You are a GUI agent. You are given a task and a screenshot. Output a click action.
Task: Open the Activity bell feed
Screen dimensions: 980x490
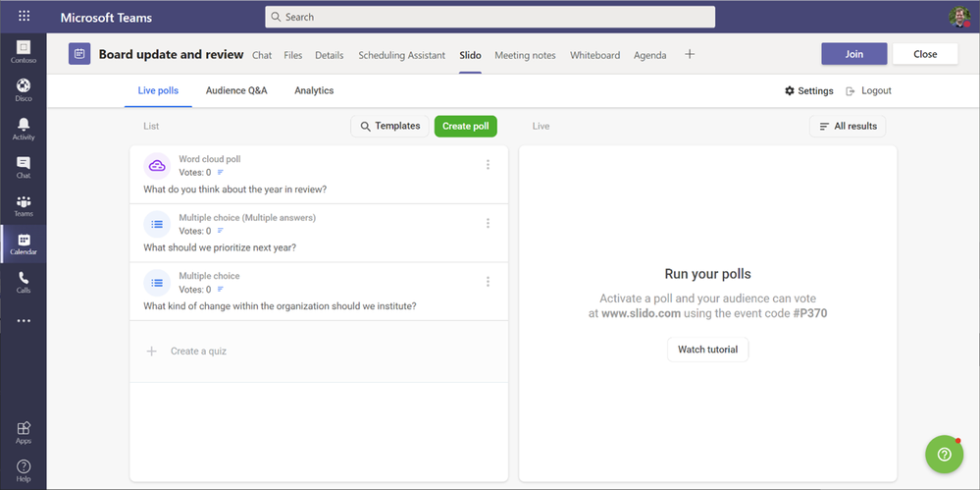(x=24, y=129)
